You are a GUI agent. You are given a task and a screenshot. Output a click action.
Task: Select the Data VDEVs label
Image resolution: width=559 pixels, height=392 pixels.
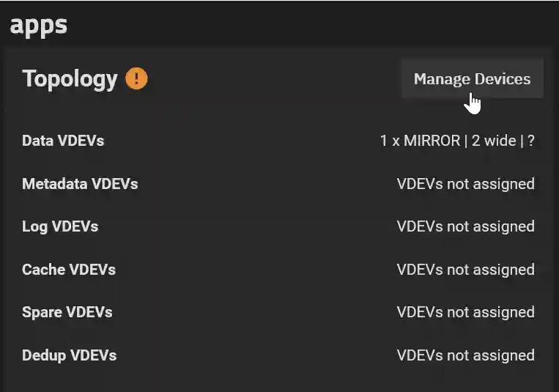[x=63, y=141]
